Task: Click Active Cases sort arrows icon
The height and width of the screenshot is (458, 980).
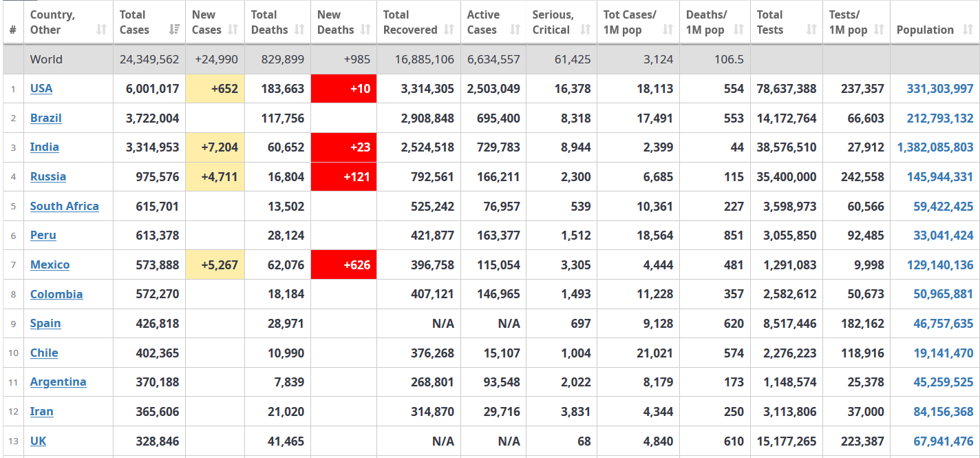Action: click(x=515, y=30)
